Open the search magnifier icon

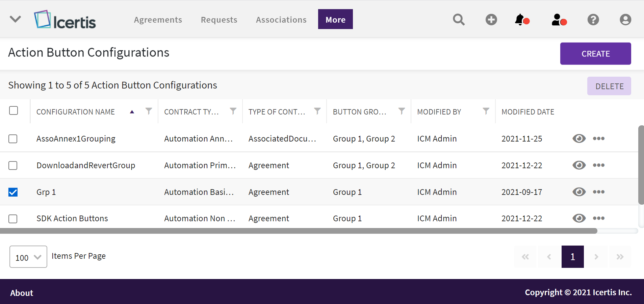[459, 20]
